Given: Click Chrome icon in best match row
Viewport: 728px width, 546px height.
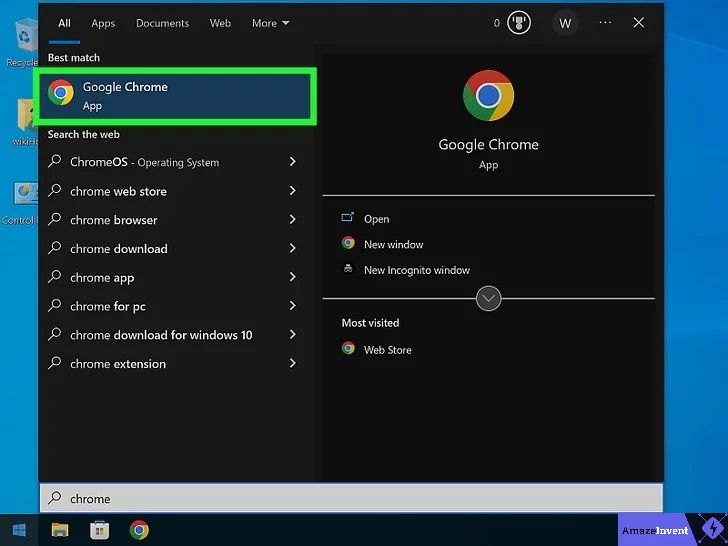Looking at the screenshot, I should pos(61,93).
